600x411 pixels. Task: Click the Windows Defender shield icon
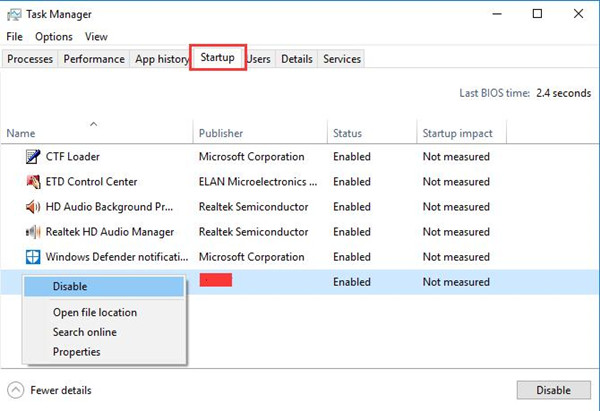[x=33, y=257]
